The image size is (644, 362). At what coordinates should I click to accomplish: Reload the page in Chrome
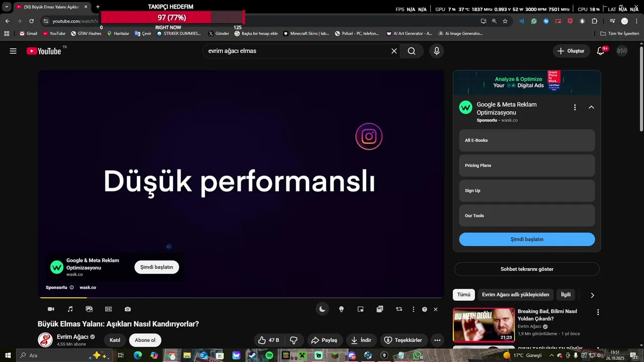tap(31, 21)
